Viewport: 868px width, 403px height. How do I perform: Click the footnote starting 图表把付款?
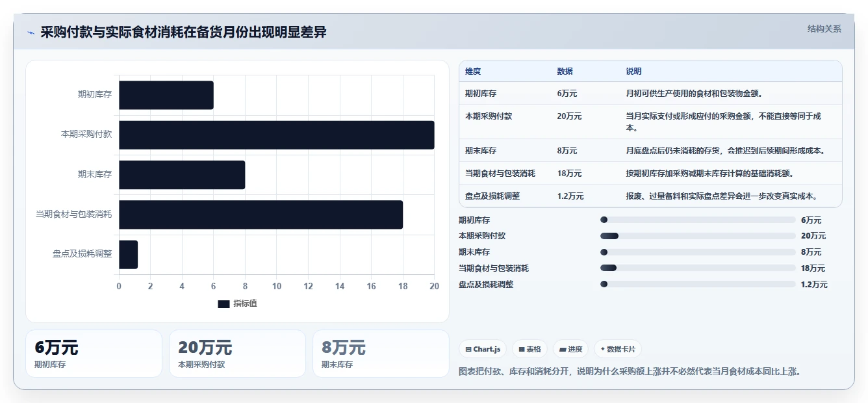pos(630,372)
